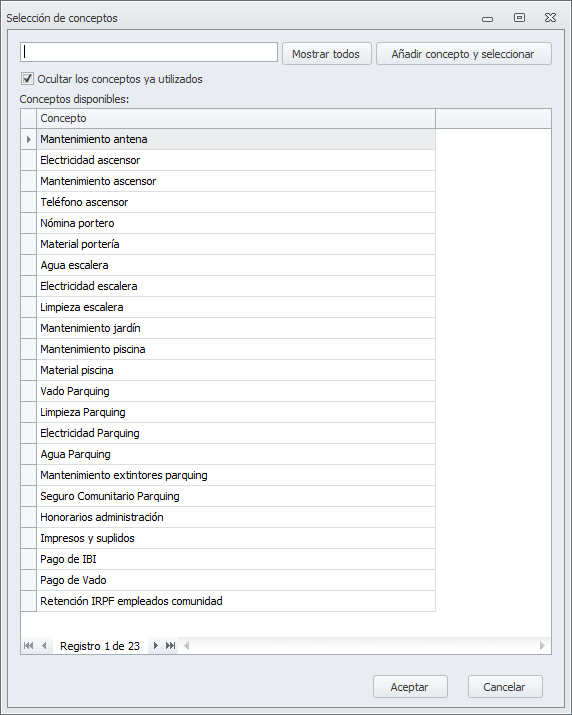Image resolution: width=572 pixels, height=715 pixels.
Task: Sort by the Concepto column header
Action: 236,119
